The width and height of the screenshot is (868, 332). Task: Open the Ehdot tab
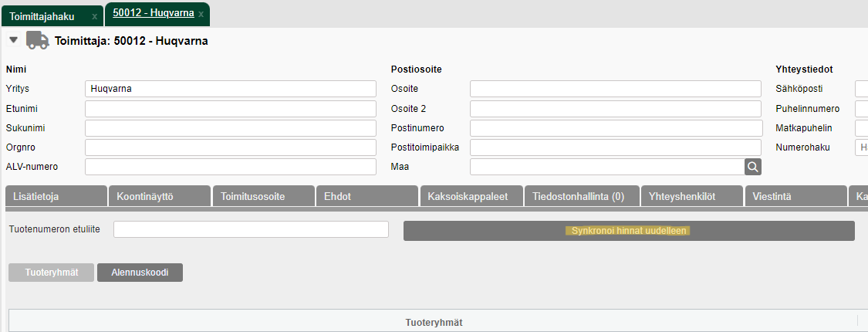click(x=367, y=196)
